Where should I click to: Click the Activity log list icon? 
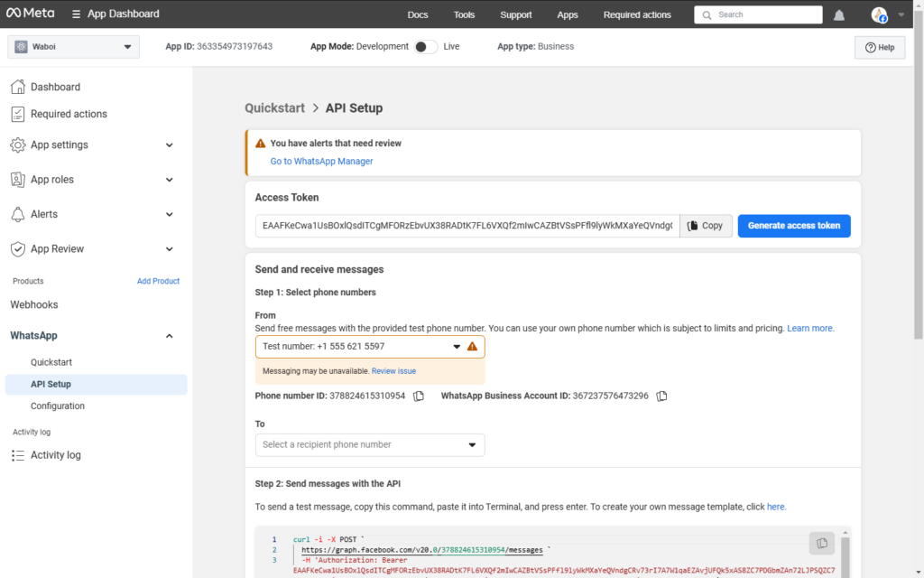18,455
